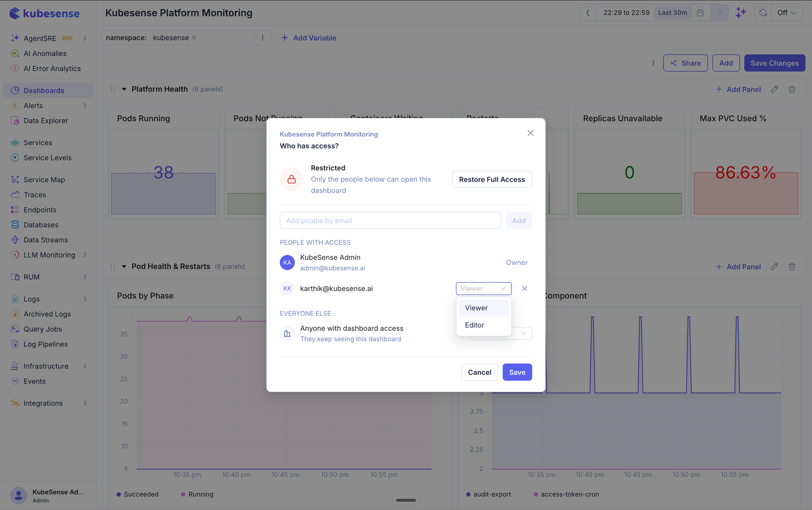Click Add Panel for Platform Health
Image resolution: width=812 pixels, height=510 pixels.
[x=738, y=89]
